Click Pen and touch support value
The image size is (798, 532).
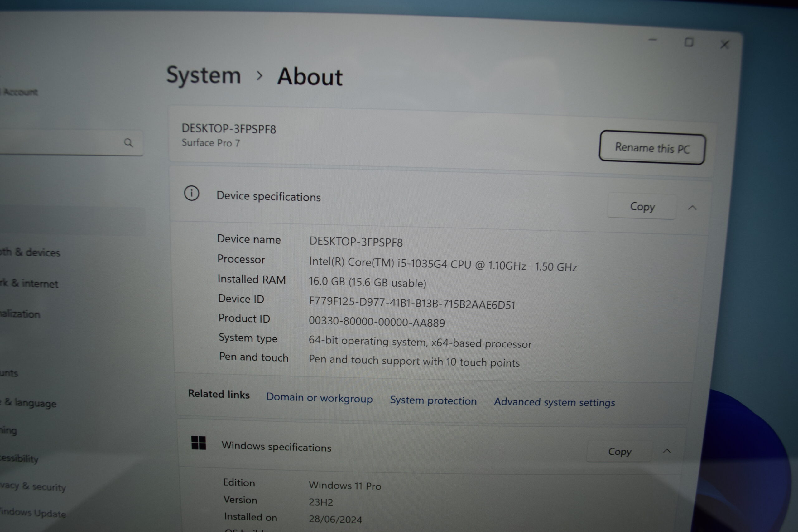tap(414, 361)
